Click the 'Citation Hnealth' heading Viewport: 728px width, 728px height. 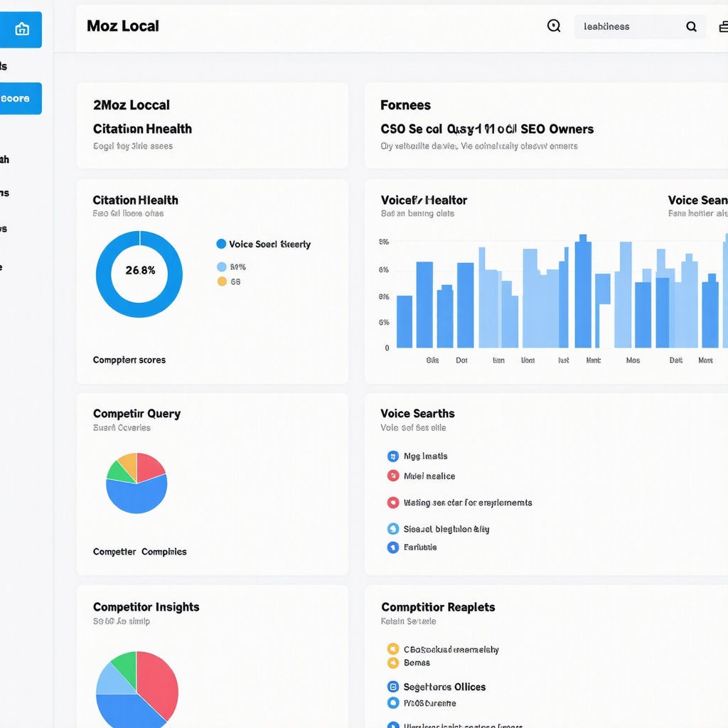point(142,129)
